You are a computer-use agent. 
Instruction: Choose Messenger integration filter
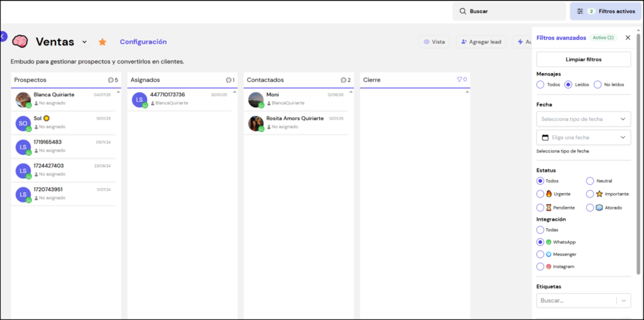[x=540, y=254]
